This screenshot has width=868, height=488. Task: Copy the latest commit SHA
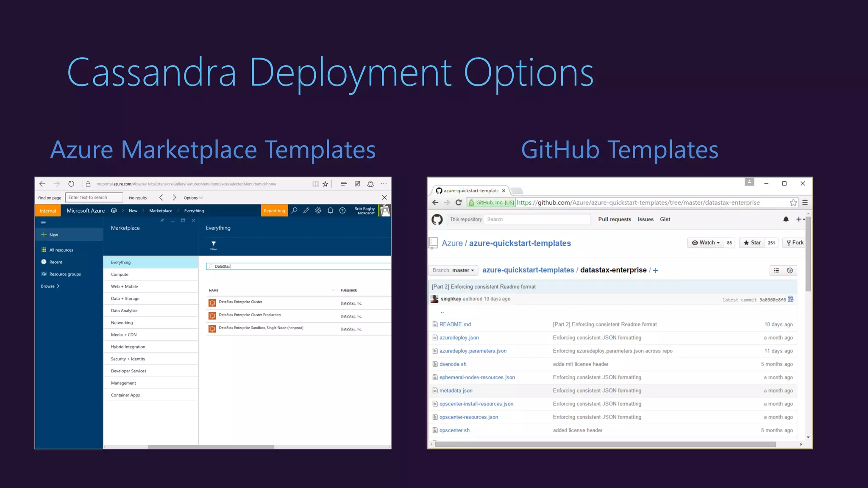[x=791, y=299]
